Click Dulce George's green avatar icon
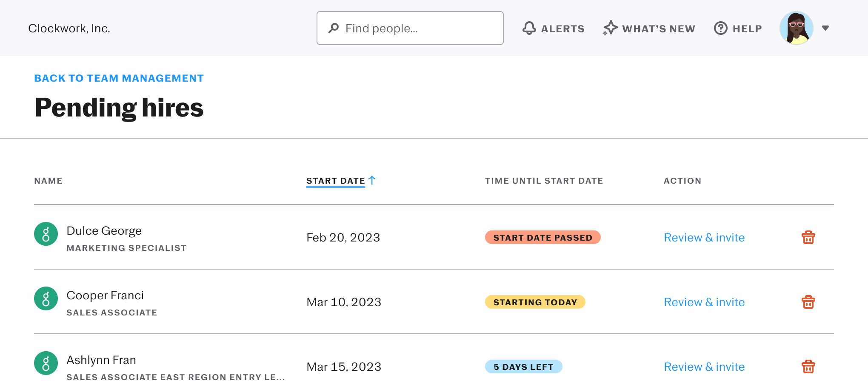 tap(46, 234)
